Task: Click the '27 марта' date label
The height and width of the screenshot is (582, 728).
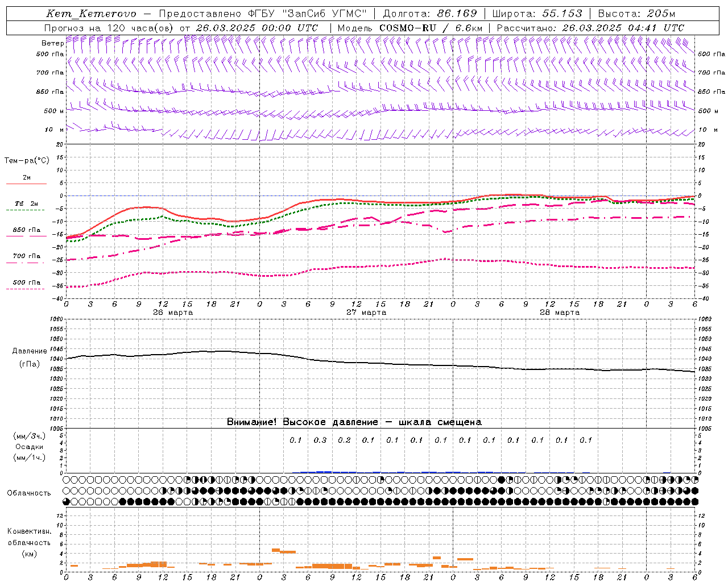Action: coord(366,313)
